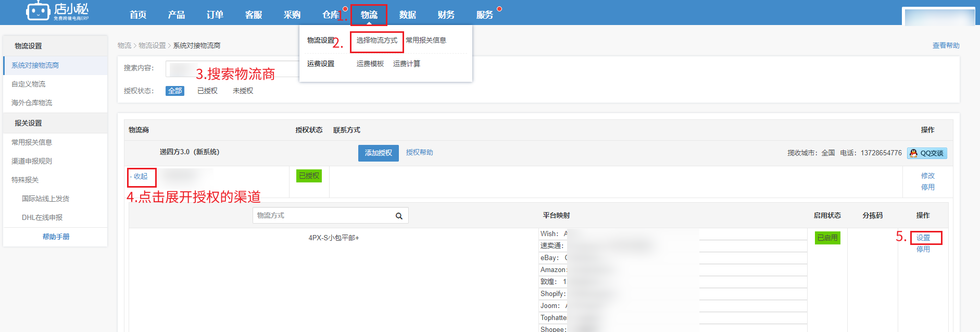This screenshot has width=980, height=332.
Task: Click 修改 for the authorized account
Action: [927, 176]
